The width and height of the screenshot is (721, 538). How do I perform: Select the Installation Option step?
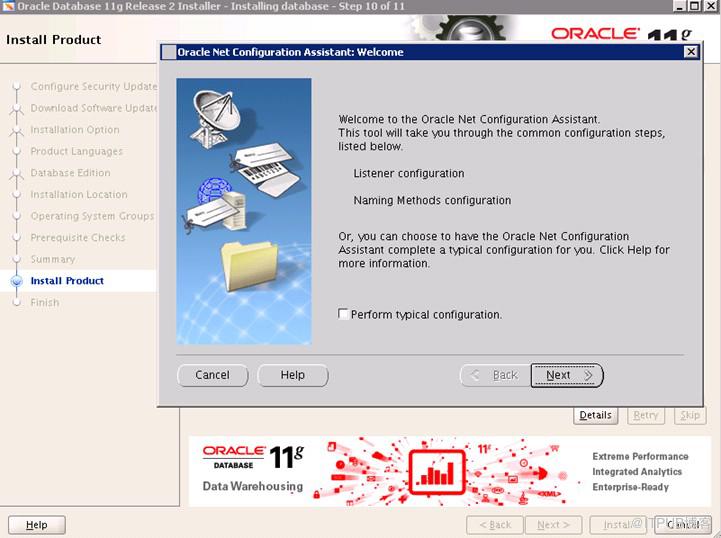(x=75, y=130)
